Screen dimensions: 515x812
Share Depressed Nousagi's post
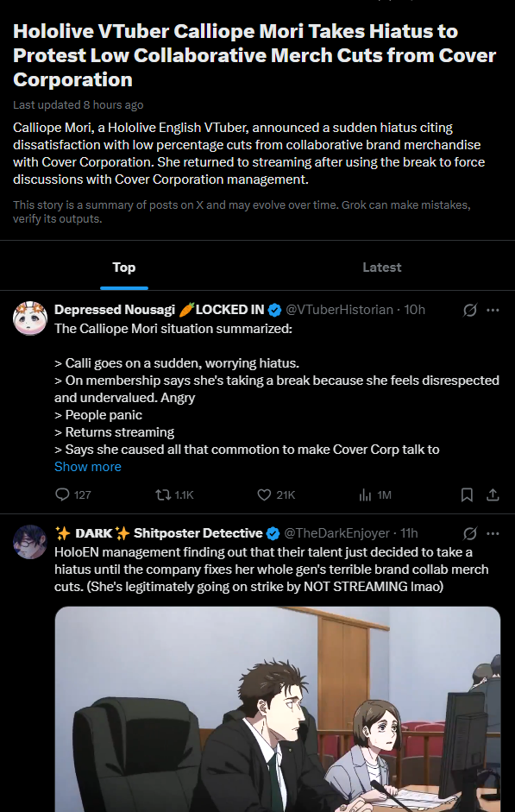(493, 495)
